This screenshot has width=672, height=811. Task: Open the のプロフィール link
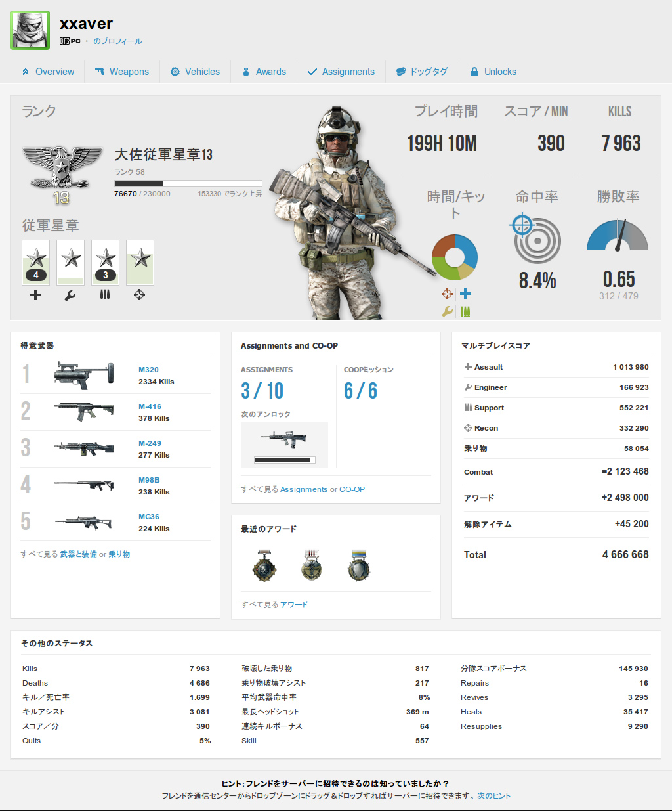pos(117,41)
